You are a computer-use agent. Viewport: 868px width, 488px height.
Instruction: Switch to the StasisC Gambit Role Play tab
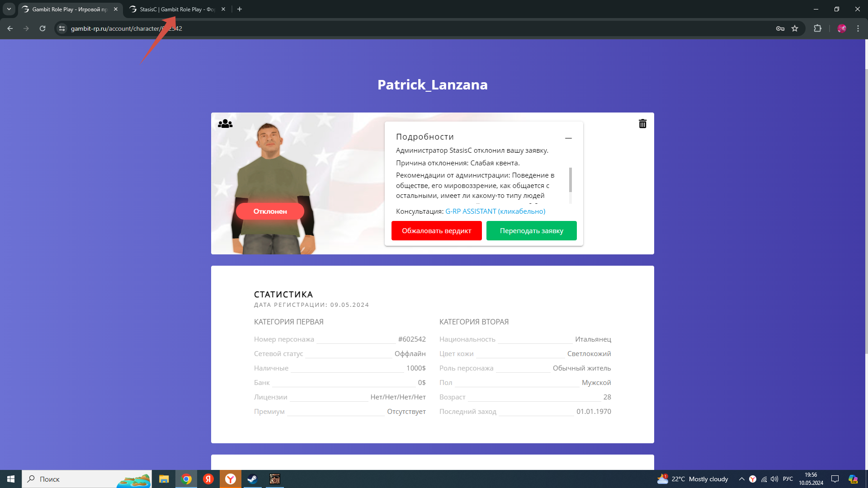tap(176, 9)
